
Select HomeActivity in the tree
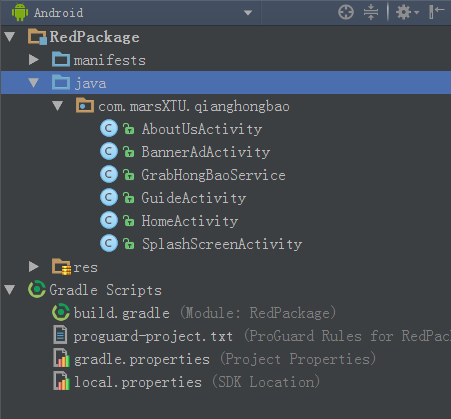[190, 221]
